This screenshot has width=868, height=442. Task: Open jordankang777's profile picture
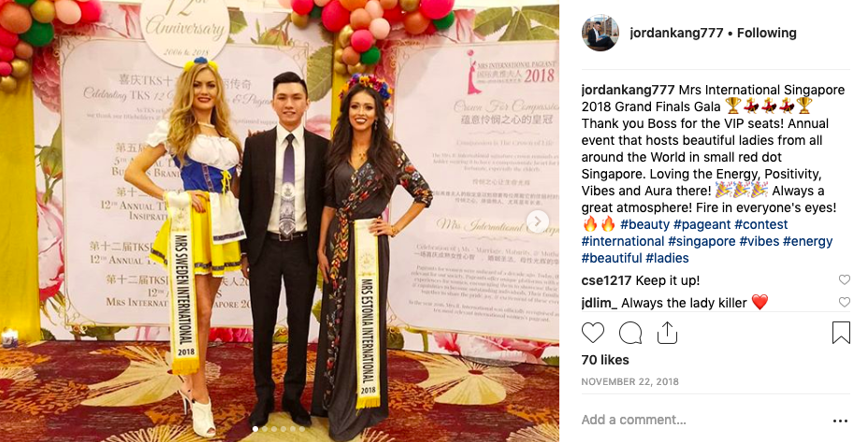(600, 33)
